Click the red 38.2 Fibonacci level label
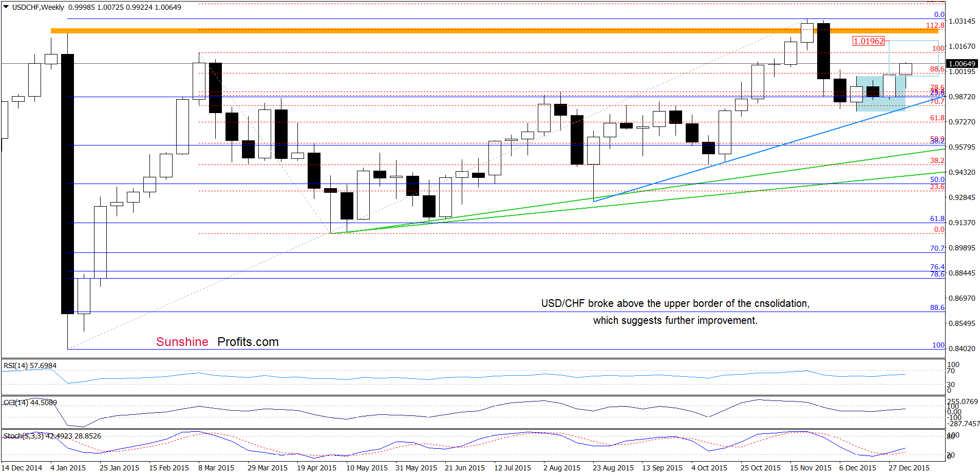 [937, 160]
